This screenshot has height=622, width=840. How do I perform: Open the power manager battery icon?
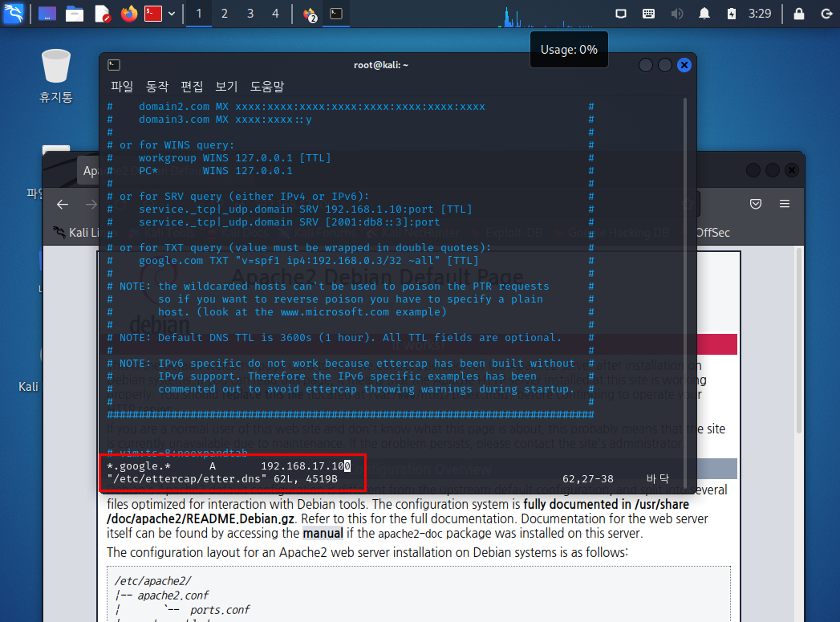[732, 14]
